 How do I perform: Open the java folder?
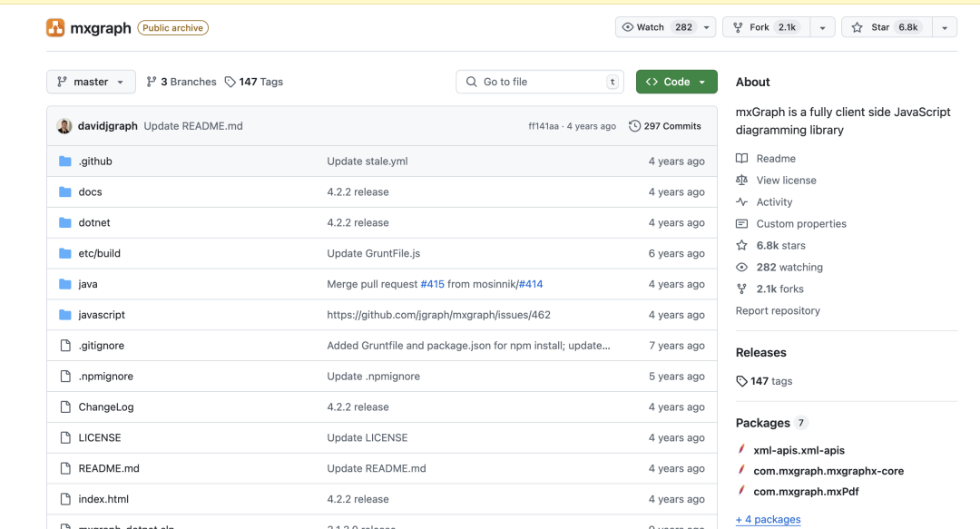[88, 284]
